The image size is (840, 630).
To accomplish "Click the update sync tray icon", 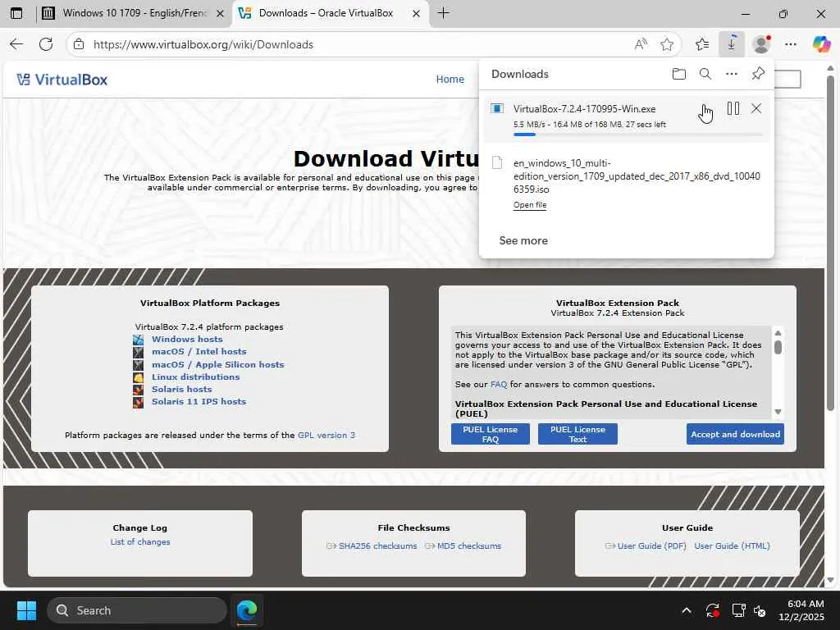I will [713, 610].
